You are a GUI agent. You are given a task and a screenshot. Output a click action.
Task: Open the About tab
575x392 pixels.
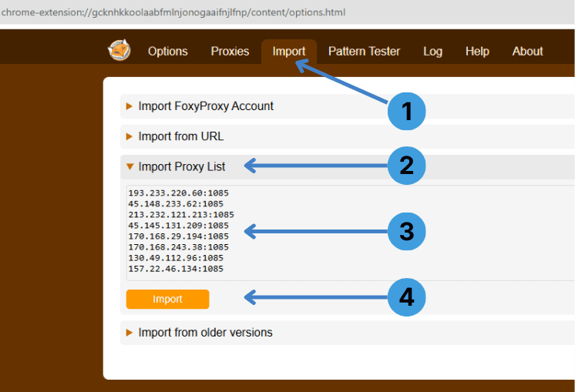(x=527, y=52)
